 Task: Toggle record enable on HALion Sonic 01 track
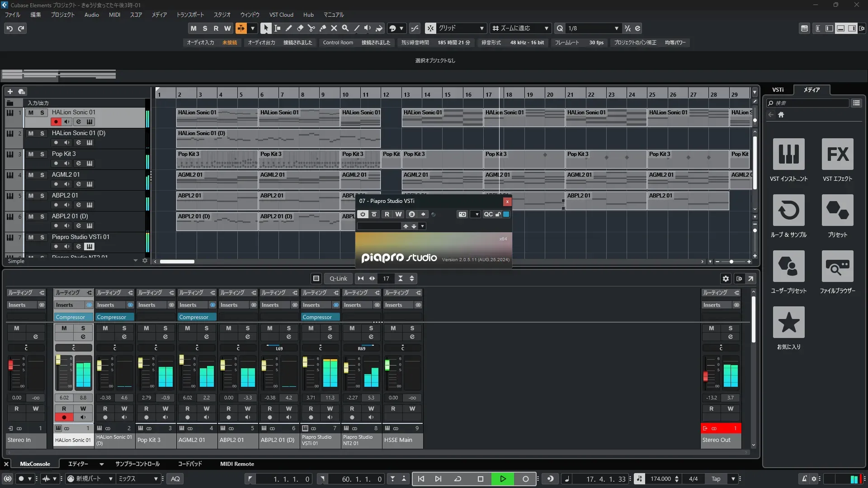[56, 122]
